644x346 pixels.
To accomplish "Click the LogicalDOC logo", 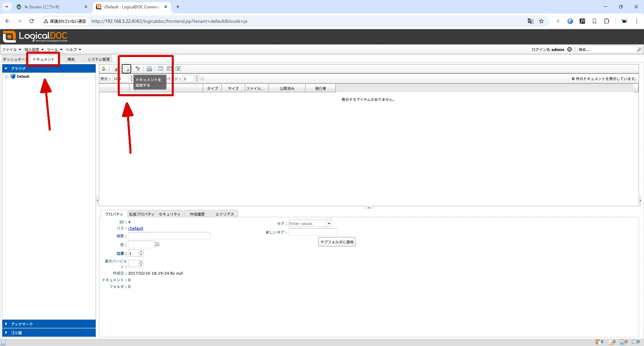I will coord(35,37).
